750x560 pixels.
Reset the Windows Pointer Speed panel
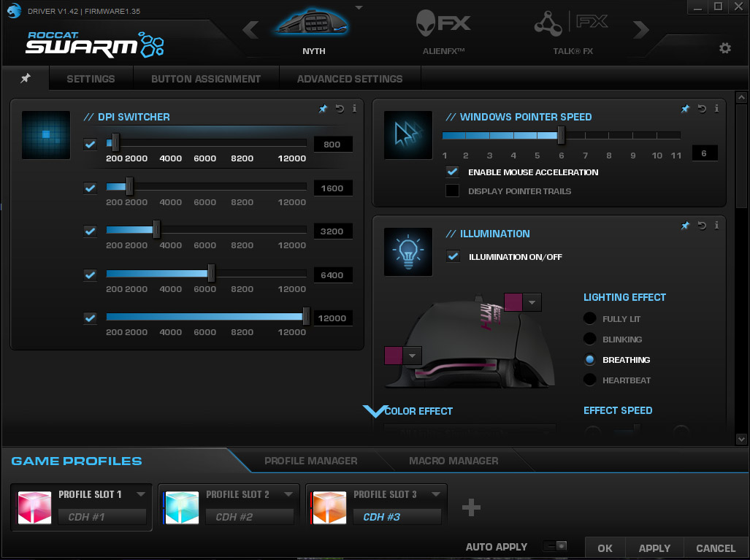702,109
